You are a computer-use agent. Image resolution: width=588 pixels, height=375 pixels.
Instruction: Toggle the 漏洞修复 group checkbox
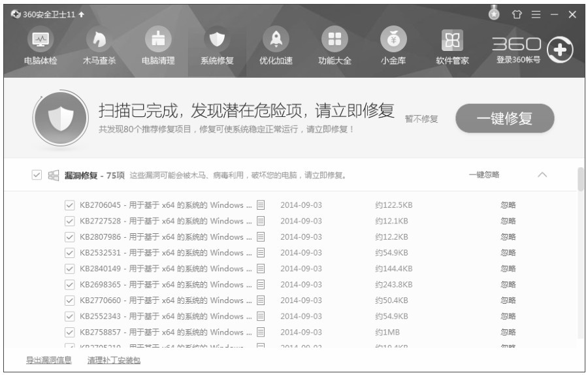click(37, 174)
